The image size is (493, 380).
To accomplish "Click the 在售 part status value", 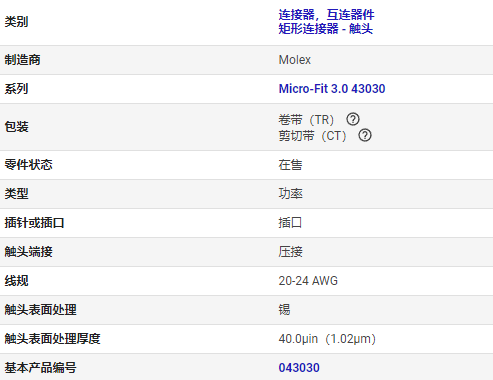I will coord(290,165).
